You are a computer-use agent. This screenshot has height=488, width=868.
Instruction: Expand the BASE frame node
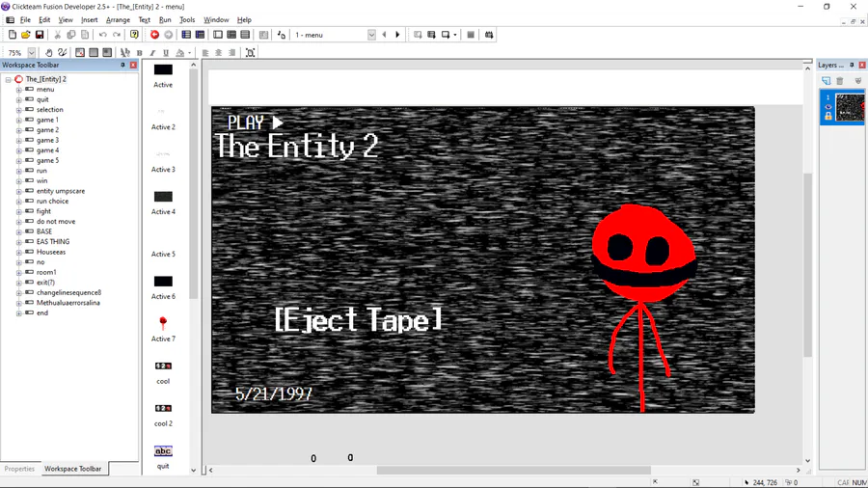tap(19, 231)
